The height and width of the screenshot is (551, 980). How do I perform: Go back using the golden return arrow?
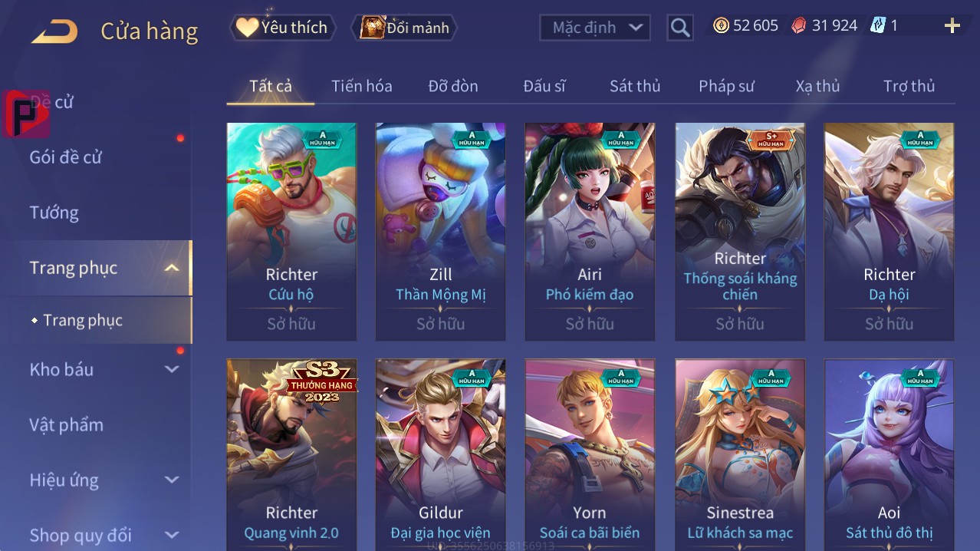click(x=54, y=31)
